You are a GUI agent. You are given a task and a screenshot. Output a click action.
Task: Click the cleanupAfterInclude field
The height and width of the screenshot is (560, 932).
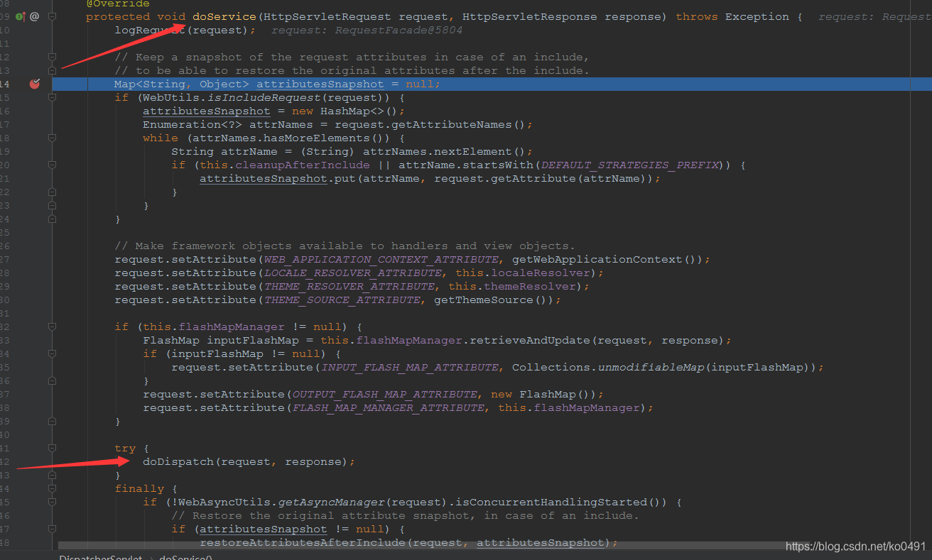(x=302, y=165)
